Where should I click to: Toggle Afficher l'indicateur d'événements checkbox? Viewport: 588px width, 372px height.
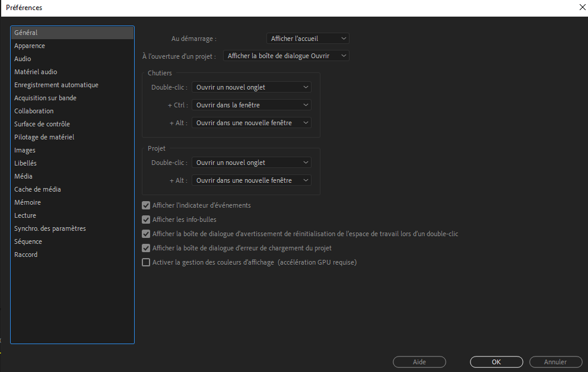tap(146, 205)
